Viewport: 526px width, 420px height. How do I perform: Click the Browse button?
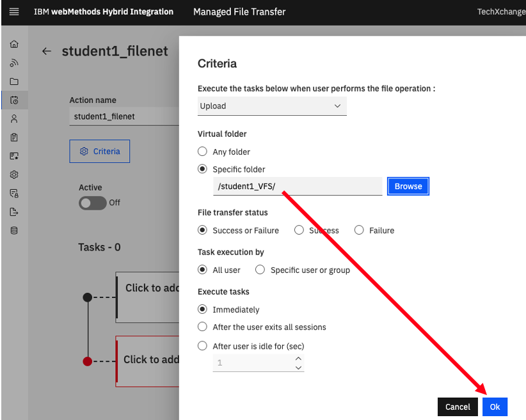pyautogui.click(x=408, y=186)
